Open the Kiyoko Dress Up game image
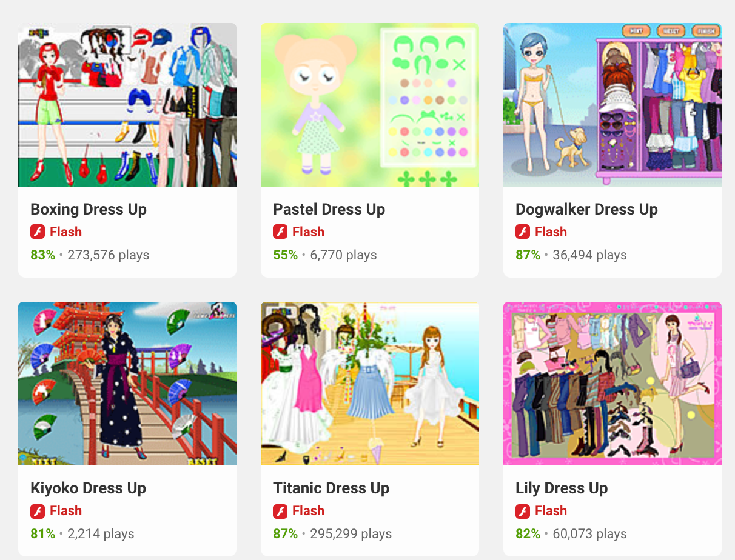 coord(127,384)
